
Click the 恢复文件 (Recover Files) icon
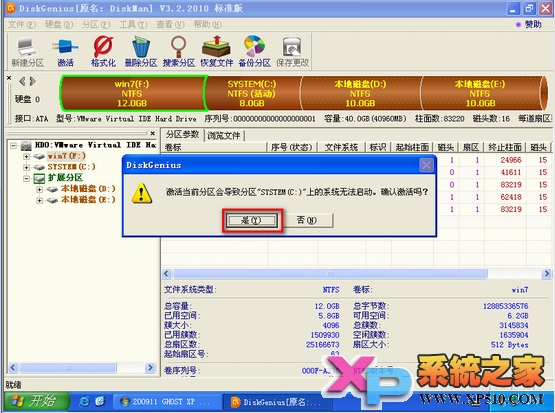point(217,52)
